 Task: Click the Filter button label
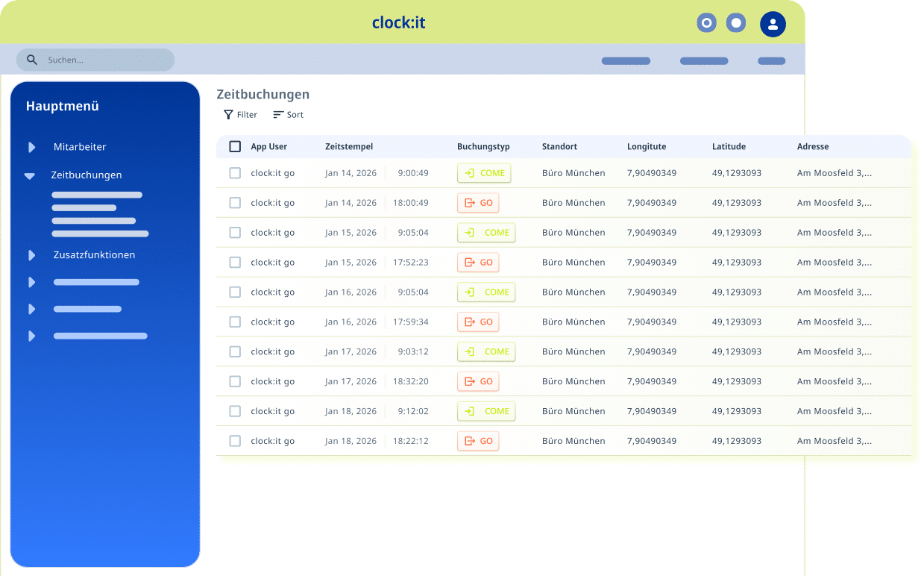click(x=247, y=115)
